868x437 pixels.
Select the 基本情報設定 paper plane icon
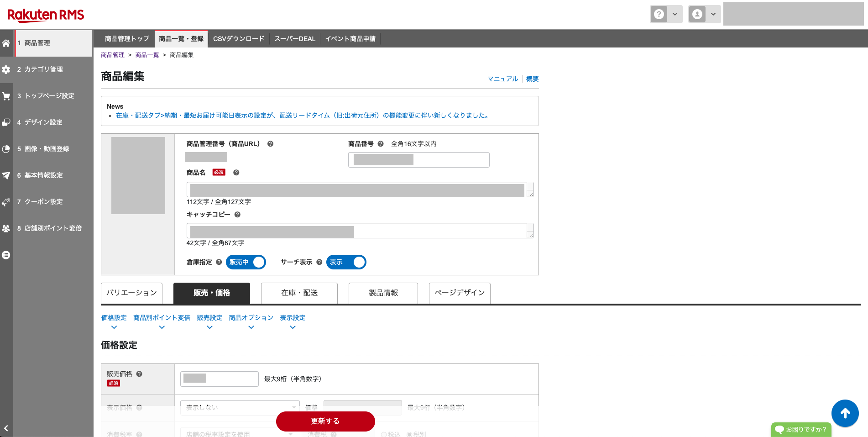click(x=6, y=175)
